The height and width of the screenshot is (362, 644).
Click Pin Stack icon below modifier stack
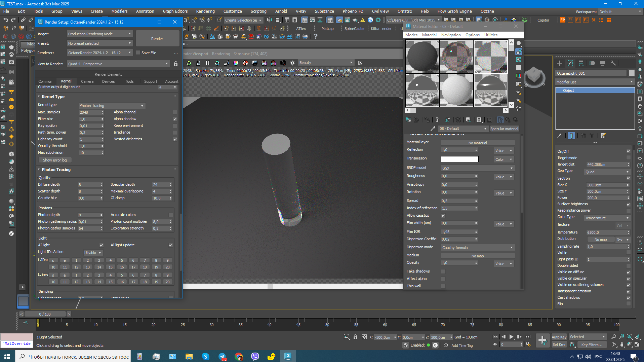click(559, 136)
